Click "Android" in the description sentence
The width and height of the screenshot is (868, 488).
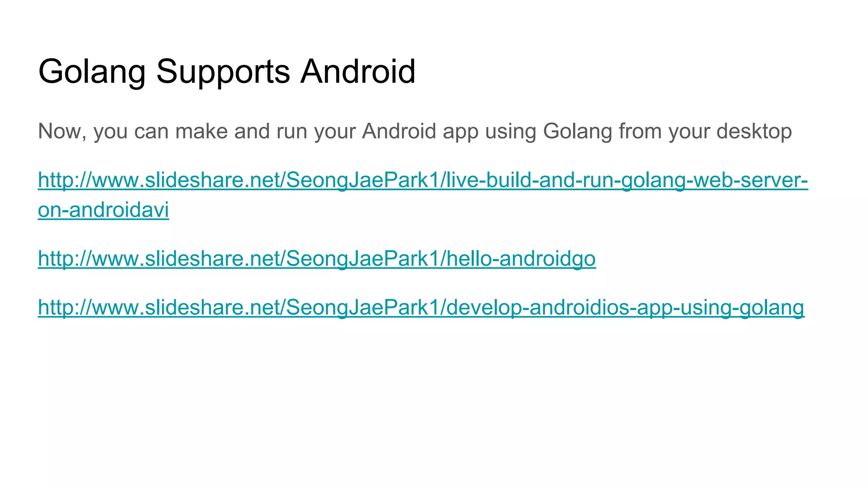(399, 131)
